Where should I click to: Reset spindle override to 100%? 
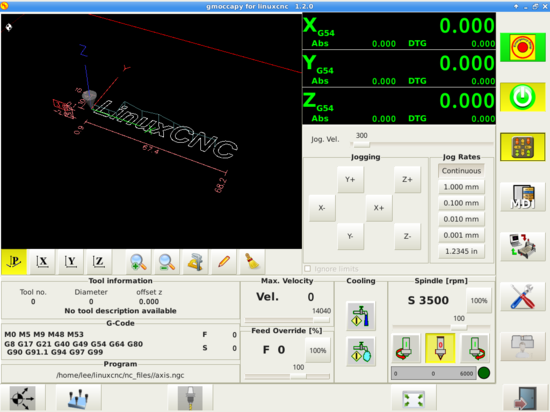click(x=479, y=300)
